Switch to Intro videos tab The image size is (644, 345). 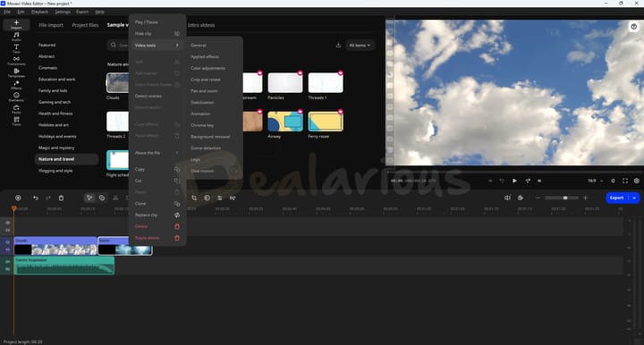point(201,25)
